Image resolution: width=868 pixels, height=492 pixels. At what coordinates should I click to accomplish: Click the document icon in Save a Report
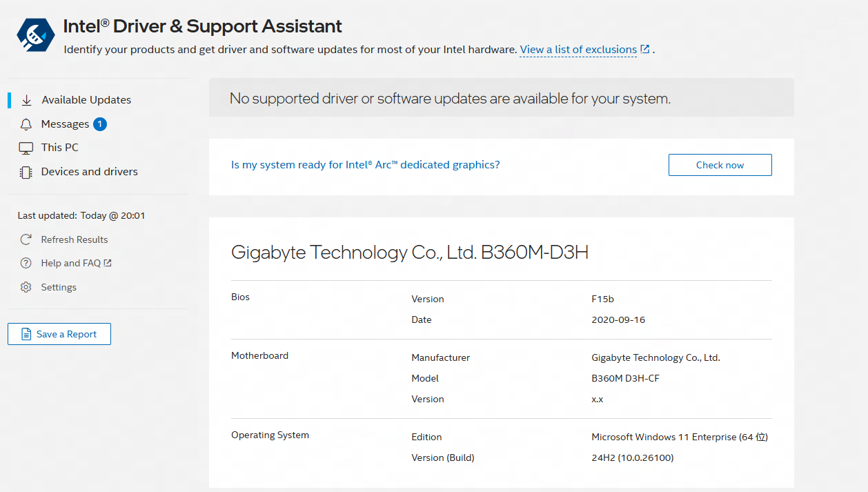point(26,334)
